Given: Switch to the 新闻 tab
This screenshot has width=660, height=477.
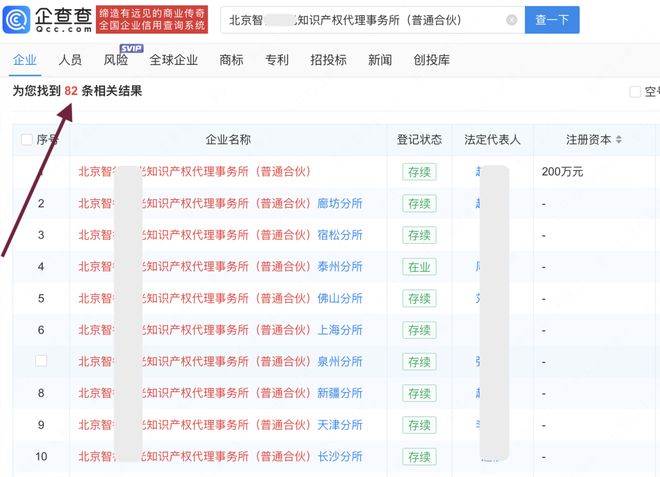Looking at the screenshot, I should pos(380,60).
